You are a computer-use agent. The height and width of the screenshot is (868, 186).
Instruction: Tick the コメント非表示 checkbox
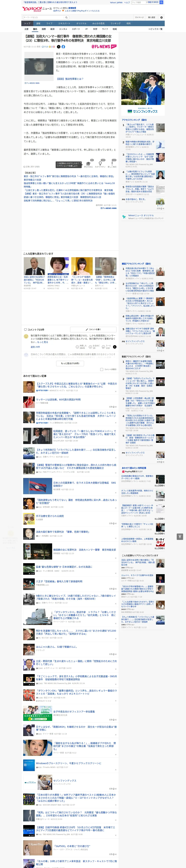click(x=102, y=369)
